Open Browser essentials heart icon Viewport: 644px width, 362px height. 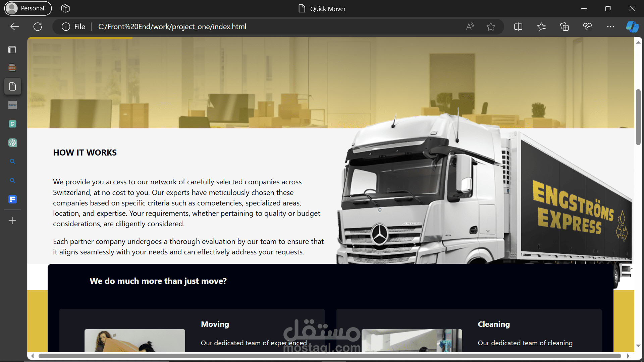tap(587, 26)
